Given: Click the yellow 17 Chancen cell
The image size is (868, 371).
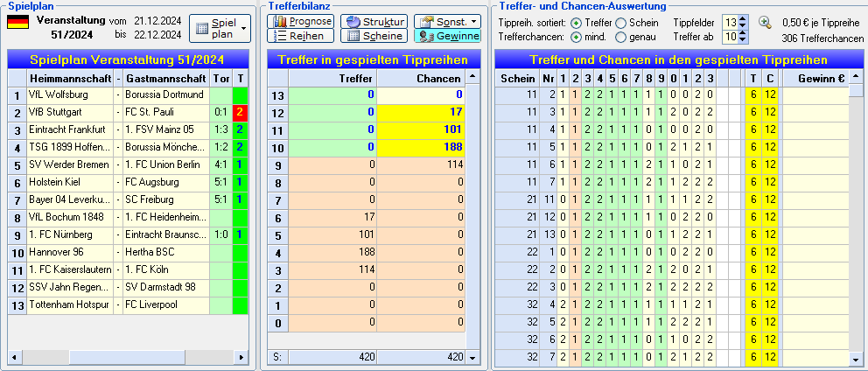Looking at the screenshot, I should (421, 113).
